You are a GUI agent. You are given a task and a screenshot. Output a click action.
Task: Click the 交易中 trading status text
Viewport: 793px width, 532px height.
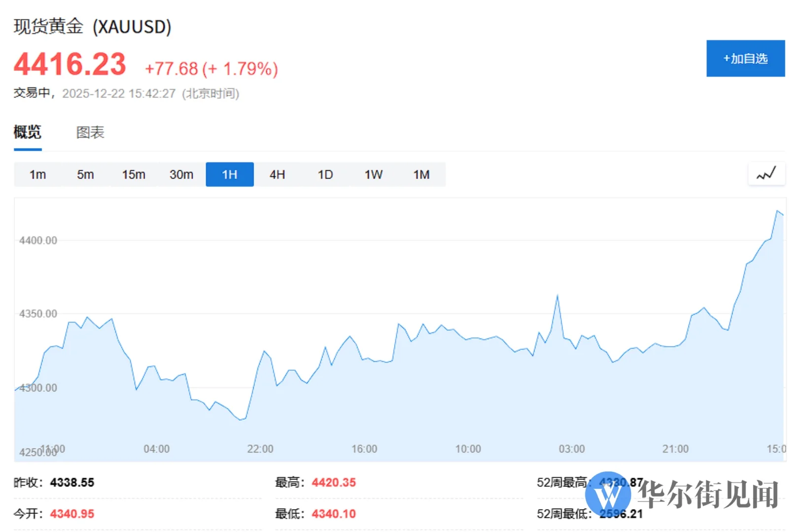pos(32,93)
